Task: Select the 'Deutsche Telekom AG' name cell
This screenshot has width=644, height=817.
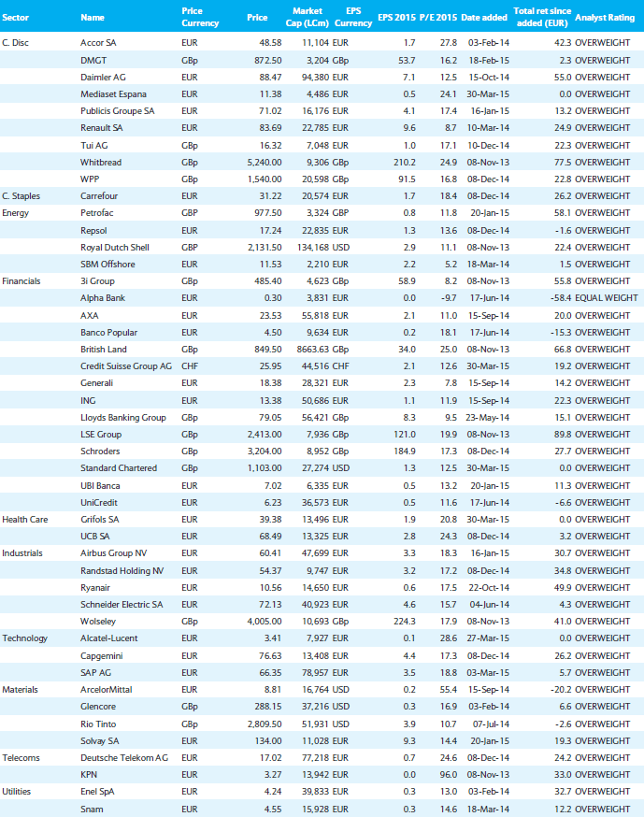Action: tap(124, 758)
